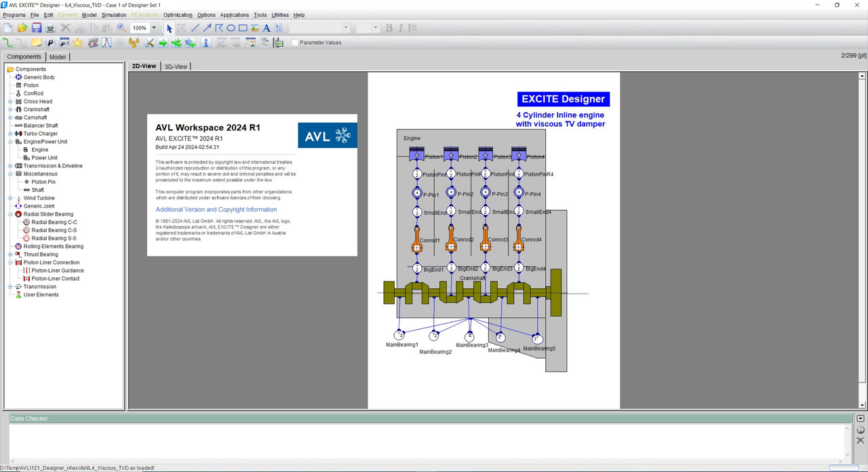The image size is (868, 472).
Task: Click the report document toolbar icon
Action: [264, 43]
